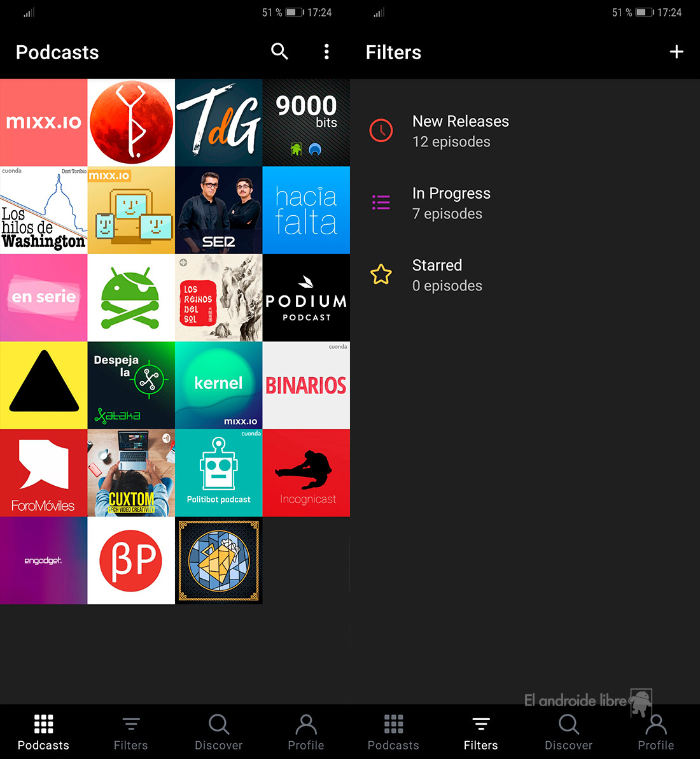Open the TdG podcast cover

[x=219, y=122]
